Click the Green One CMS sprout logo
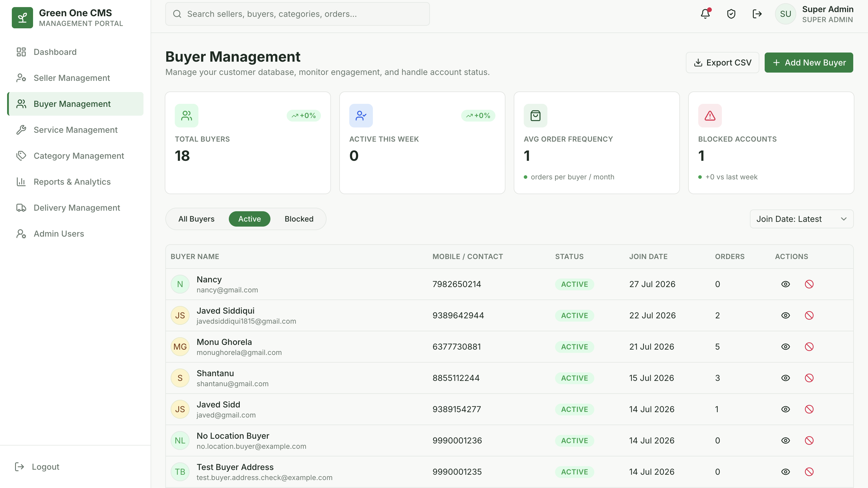The height and width of the screenshot is (488, 868). pyautogui.click(x=22, y=17)
